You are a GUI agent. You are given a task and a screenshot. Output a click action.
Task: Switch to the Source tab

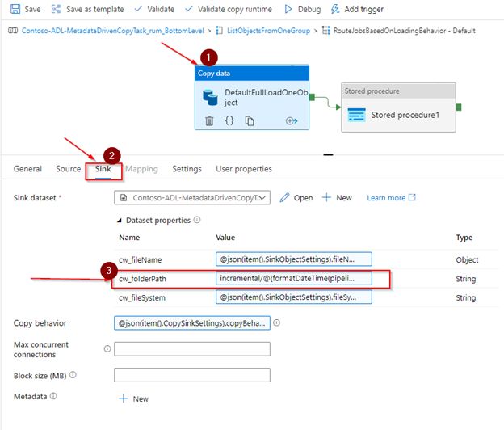click(x=68, y=169)
